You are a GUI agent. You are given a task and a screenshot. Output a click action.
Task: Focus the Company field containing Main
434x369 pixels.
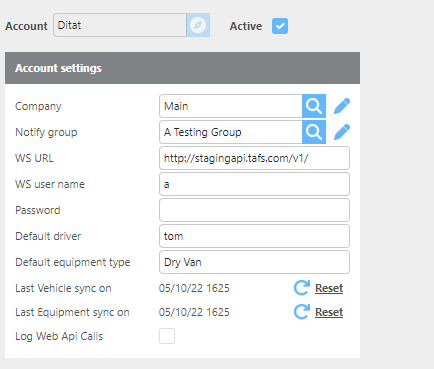pos(231,106)
